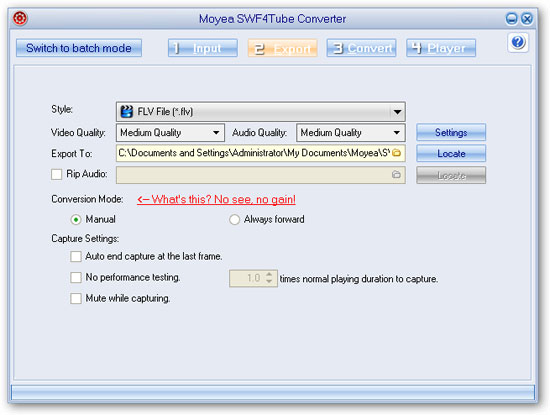The height and width of the screenshot is (415, 550).
Task: Enable Mute while capturing
Action: click(76, 299)
